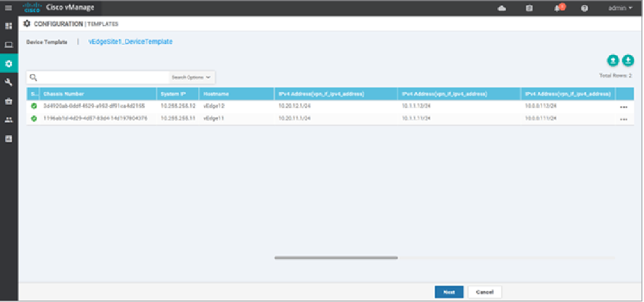This screenshot has width=644, height=302.
Task: Select hostname cell vEdge11
Action: point(214,118)
